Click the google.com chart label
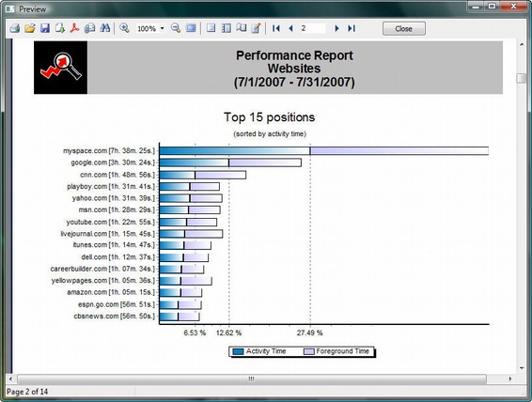Viewport: 532px width, 402px height. point(113,162)
